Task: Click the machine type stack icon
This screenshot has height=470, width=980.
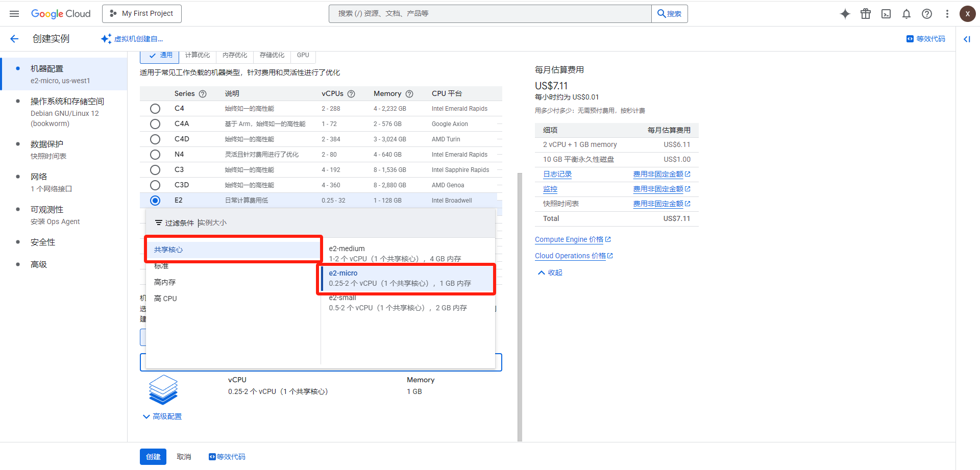Action: pyautogui.click(x=163, y=390)
